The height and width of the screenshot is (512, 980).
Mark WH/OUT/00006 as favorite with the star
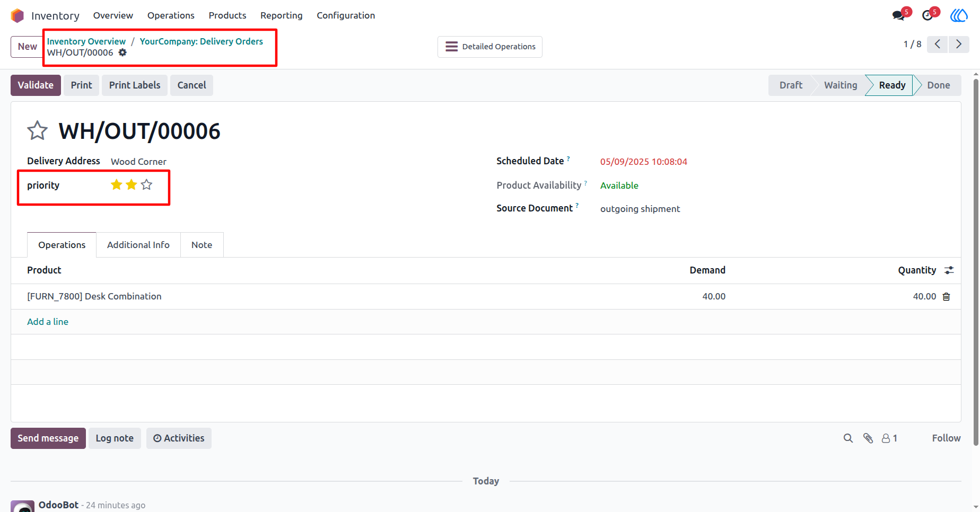(38, 130)
